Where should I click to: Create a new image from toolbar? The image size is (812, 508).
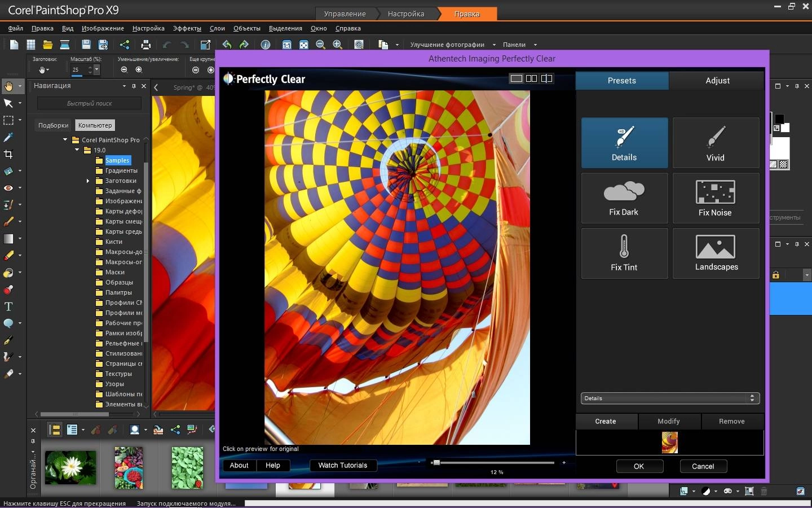(14, 45)
